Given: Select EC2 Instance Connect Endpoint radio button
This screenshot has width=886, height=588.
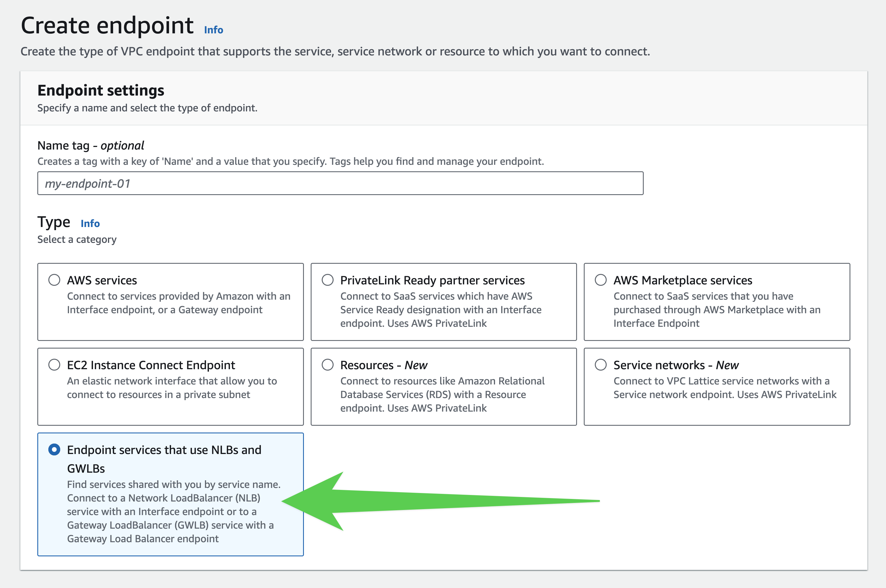Looking at the screenshot, I should pos(54,365).
